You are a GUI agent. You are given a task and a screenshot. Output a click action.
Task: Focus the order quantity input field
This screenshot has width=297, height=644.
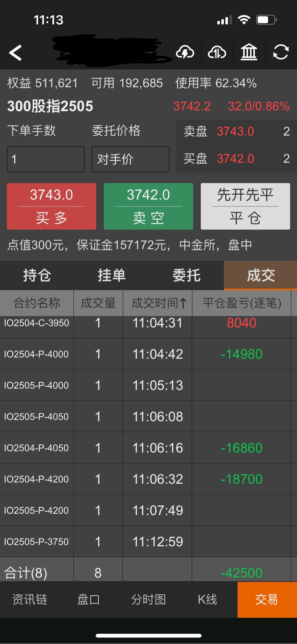coord(46,159)
